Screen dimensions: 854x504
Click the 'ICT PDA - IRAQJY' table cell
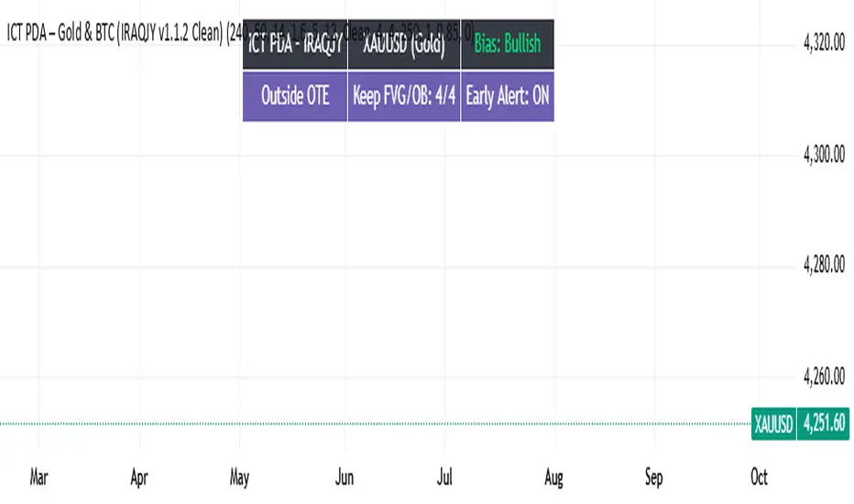[294, 44]
